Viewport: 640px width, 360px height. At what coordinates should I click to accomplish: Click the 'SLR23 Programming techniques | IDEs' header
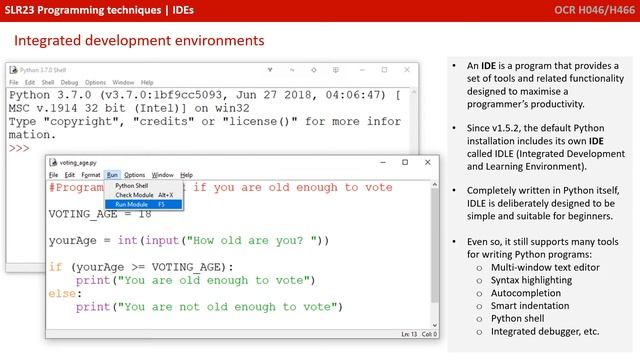(x=99, y=10)
